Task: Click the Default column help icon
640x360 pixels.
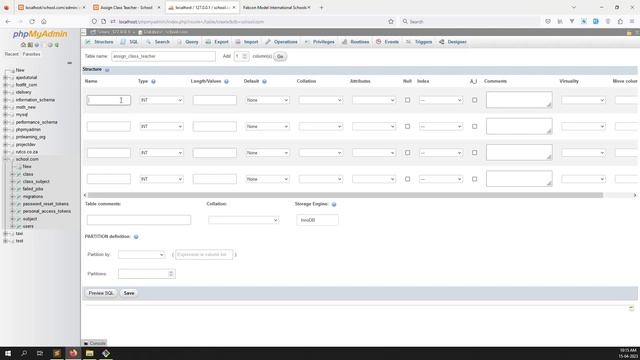Action: [264, 82]
